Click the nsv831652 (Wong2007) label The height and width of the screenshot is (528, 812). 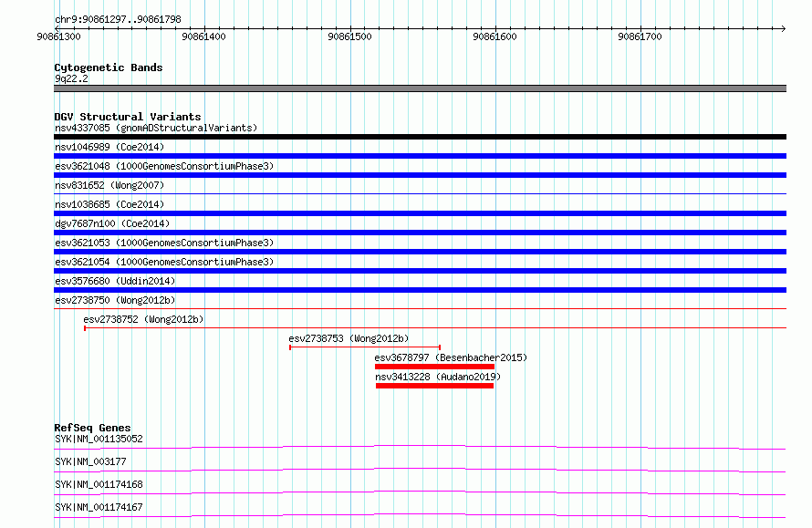pyautogui.click(x=109, y=185)
